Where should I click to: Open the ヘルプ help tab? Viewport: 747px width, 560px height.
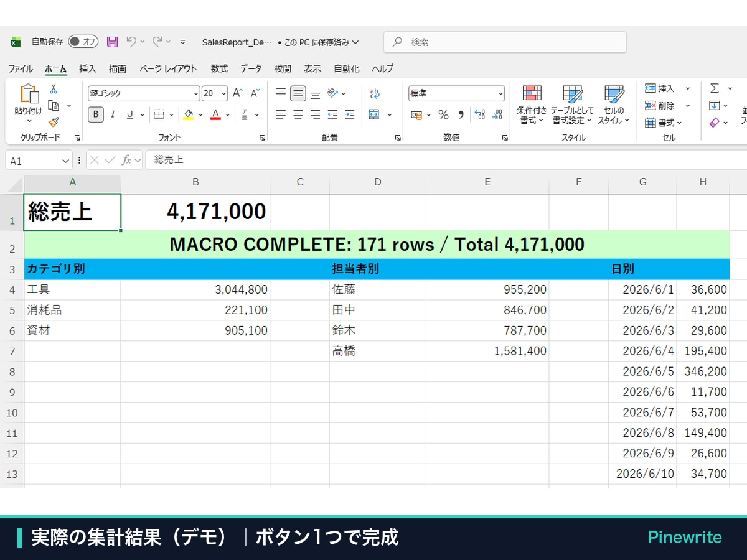383,68
